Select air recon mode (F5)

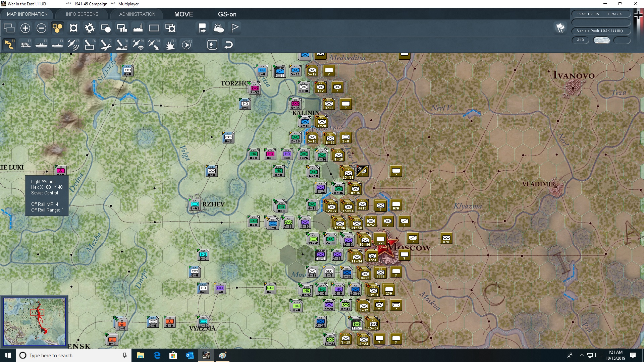coord(73,45)
